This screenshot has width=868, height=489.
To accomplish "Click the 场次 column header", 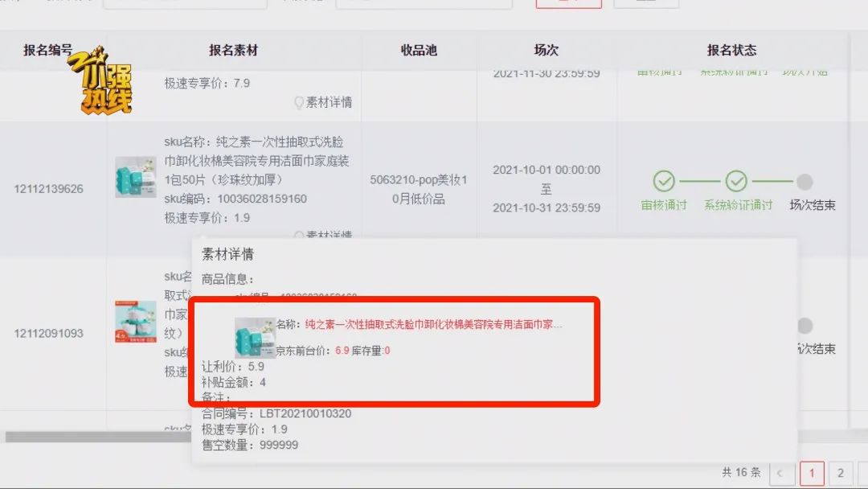I will (547, 51).
